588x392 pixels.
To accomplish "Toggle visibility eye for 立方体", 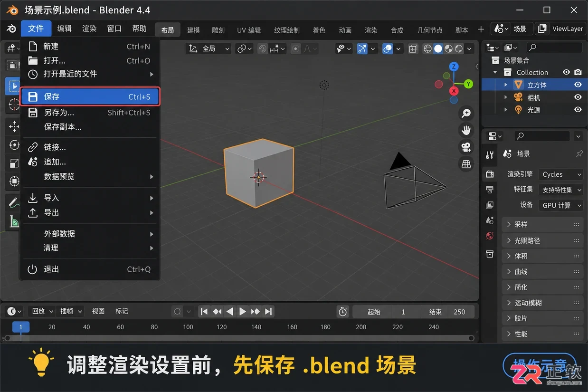I will (x=578, y=85).
